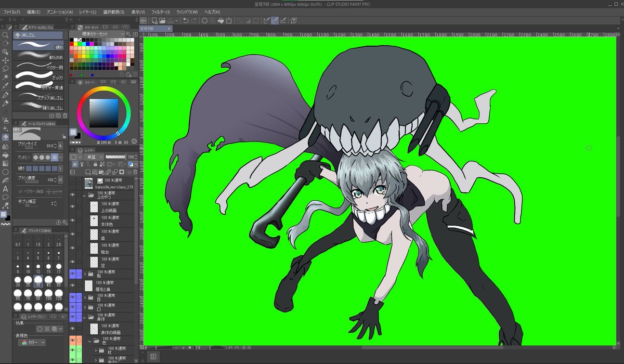Image resolution: width=624 pixels, height=364 pixels.
Task: Open the レイヤー(L) menu
Action: coord(87,11)
